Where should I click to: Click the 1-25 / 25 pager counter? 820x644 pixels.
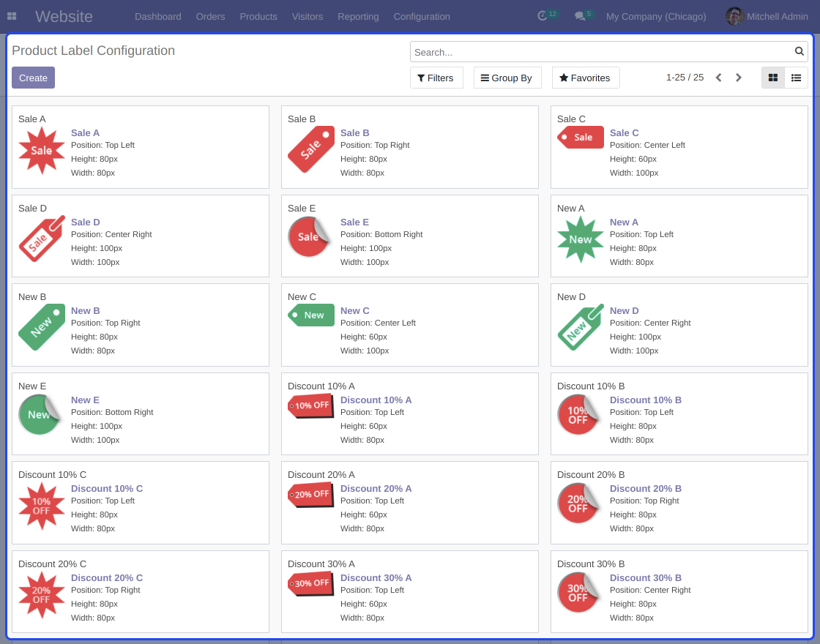click(x=685, y=78)
